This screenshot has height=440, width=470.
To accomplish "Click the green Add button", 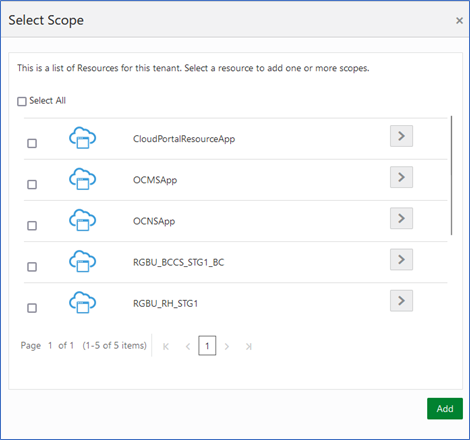I will [x=445, y=409].
